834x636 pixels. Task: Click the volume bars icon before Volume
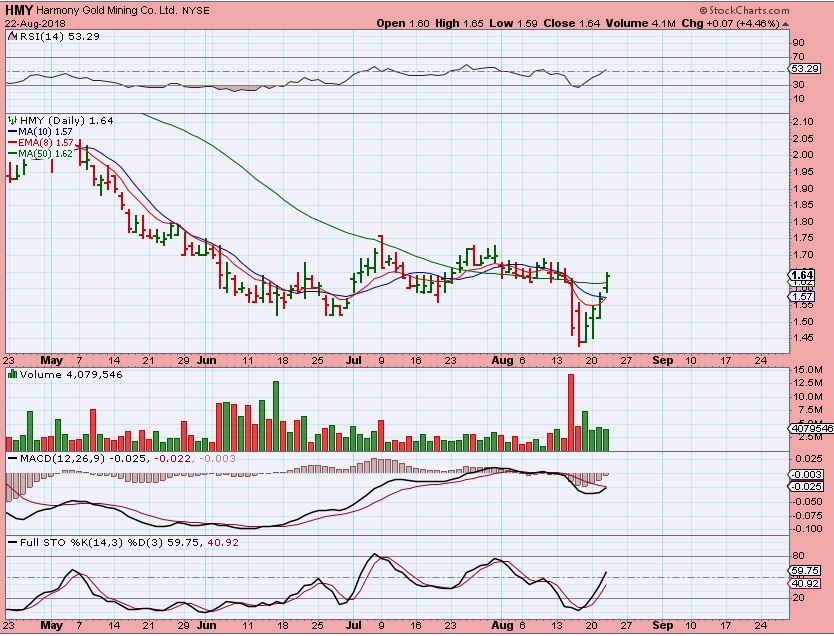click(13, 374)
